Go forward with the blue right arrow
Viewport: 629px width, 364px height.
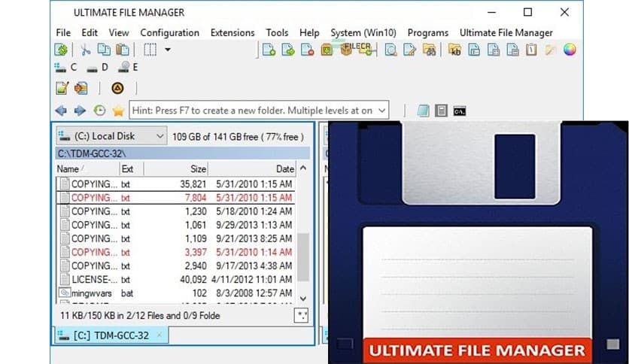click(x=80, y=111)
